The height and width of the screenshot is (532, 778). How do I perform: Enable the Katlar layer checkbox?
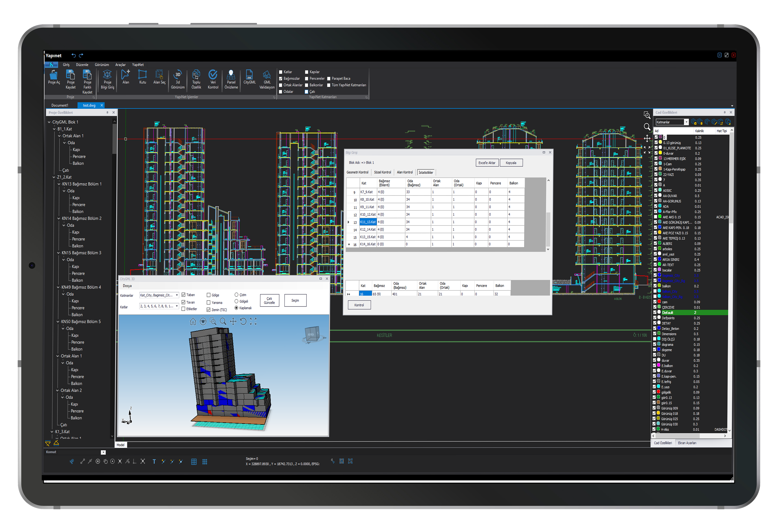[x=281, y=72]
